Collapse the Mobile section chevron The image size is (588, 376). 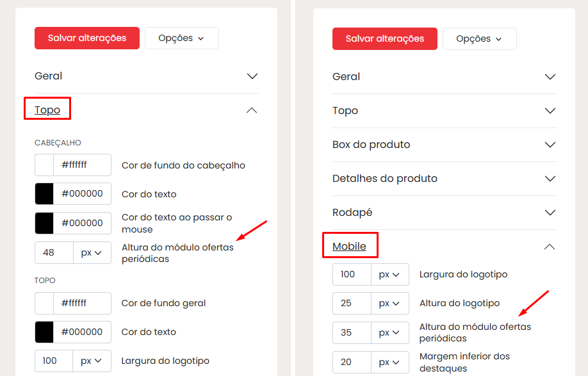(550, 247)
